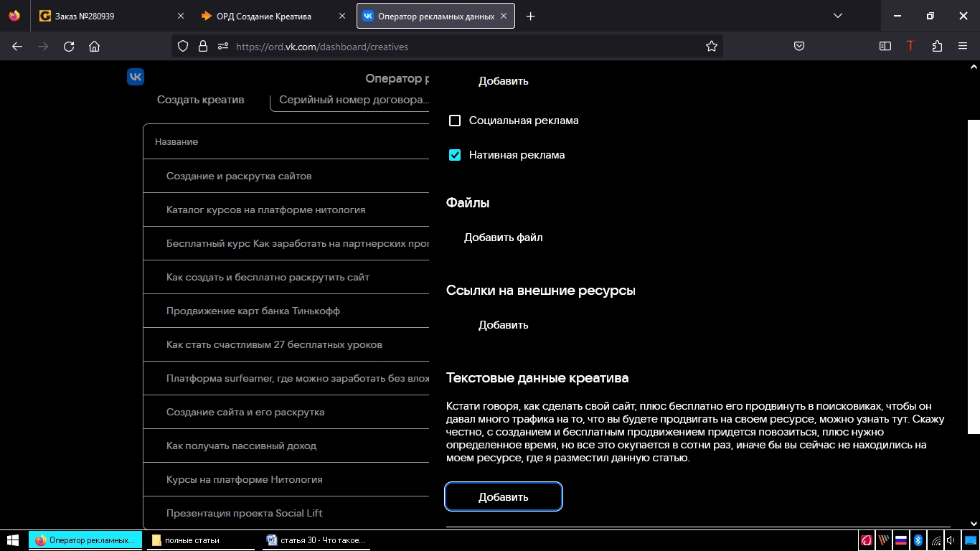
Task: Expand the list-all-tabs chevron
Action: (x=838, y=16)
